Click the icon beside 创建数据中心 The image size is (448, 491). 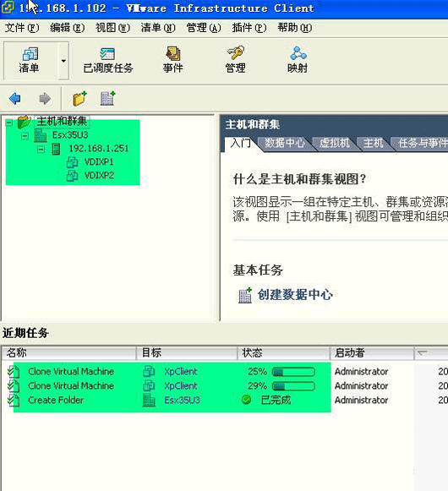tap(245, 295)
